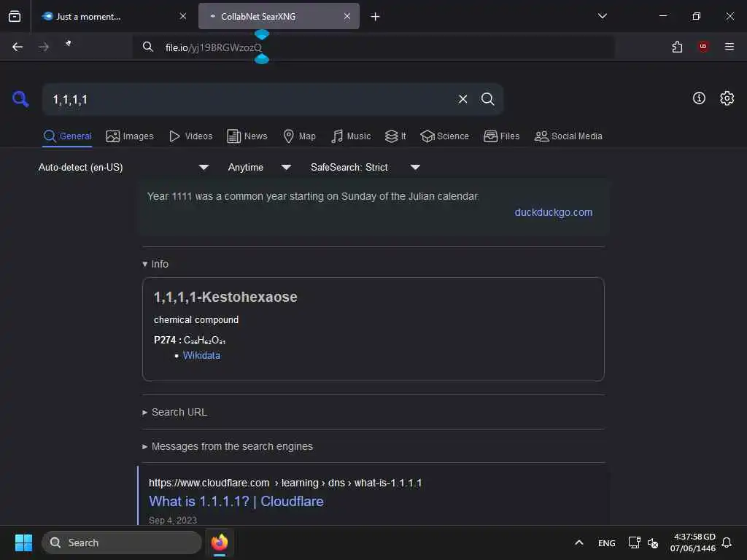The image size is (747, 560).
Task: Switch to the It category
Action: [395, 136]
